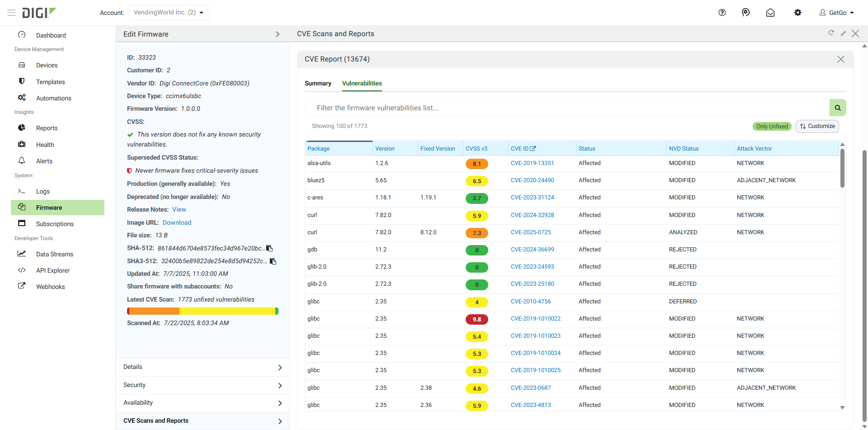The width and height of the screenshot is (868, 430).
Task: Click the settings gear icon
Action: coord(798,13)
